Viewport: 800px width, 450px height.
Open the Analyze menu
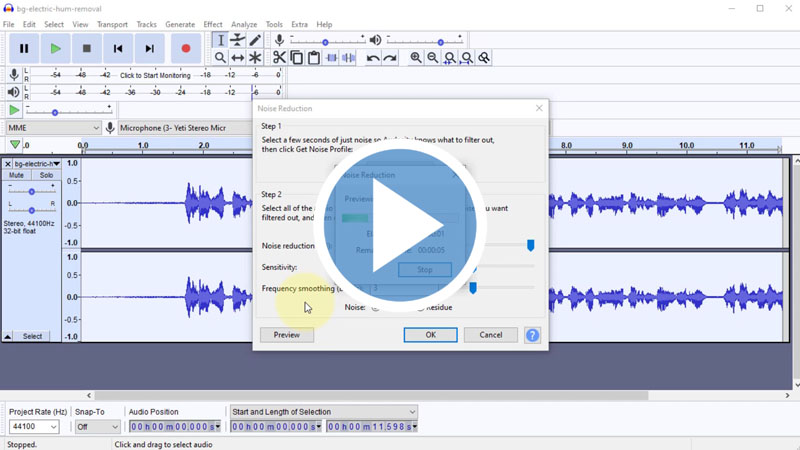pos(244,24)
